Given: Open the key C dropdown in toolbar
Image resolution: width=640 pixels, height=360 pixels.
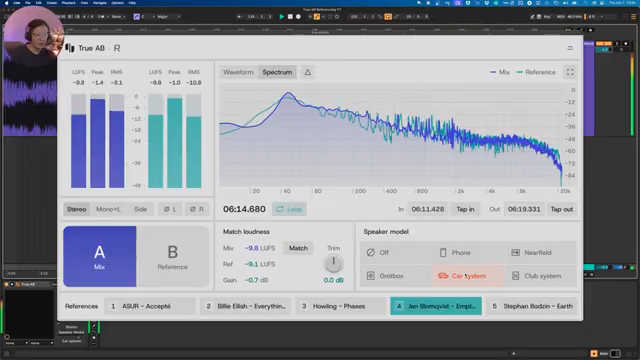Looking at the screenshot, I should pyautogui.click(x=148, y=17).
